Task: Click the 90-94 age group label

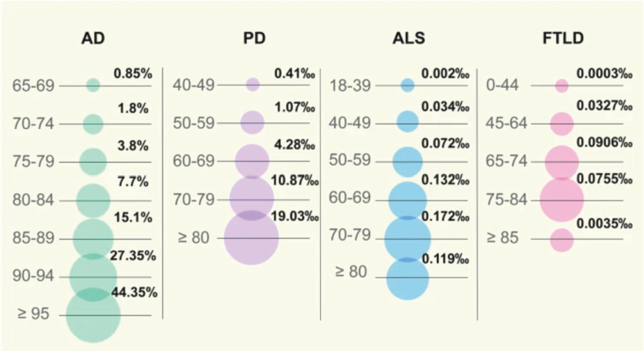Action: (33, 276)
